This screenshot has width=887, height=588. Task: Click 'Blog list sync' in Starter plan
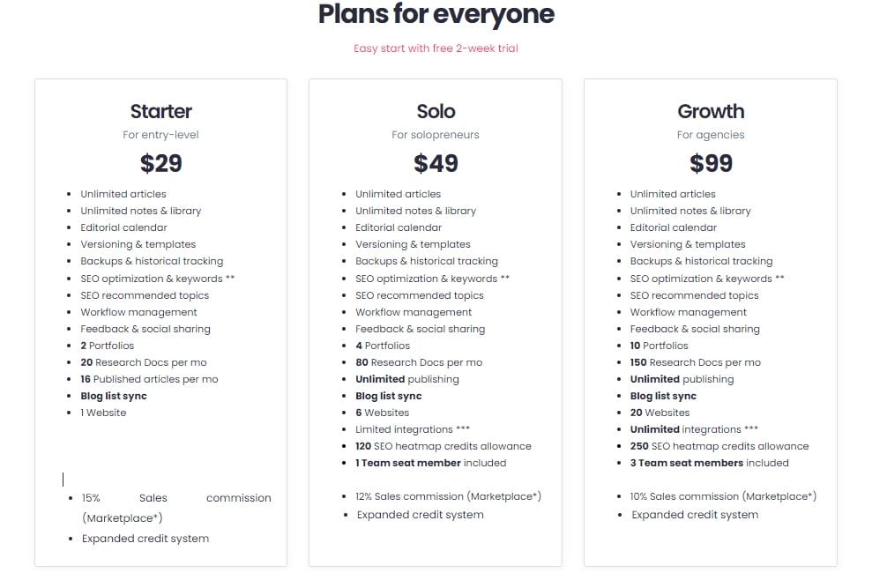(x=114, y=396)
